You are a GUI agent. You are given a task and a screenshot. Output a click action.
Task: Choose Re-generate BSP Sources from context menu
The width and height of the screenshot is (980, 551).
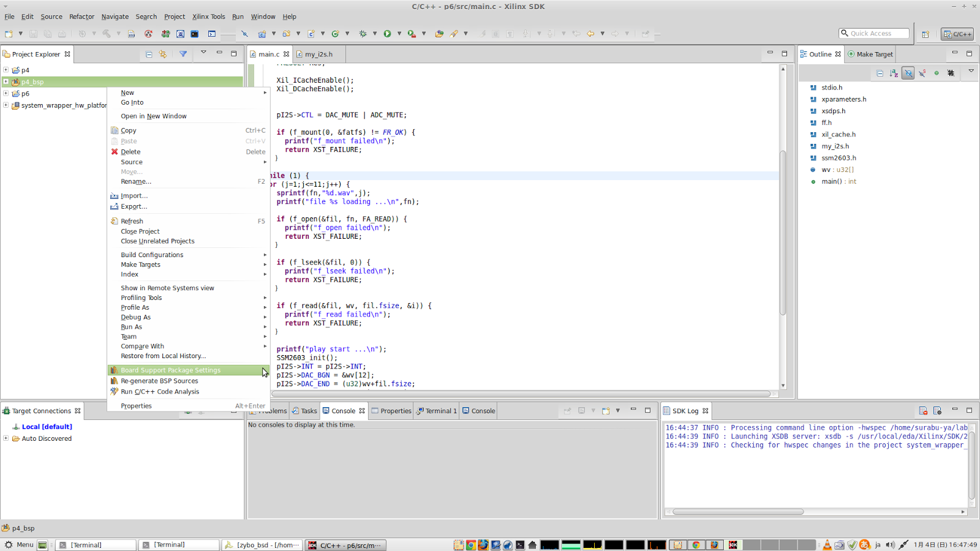coord(159,381)
